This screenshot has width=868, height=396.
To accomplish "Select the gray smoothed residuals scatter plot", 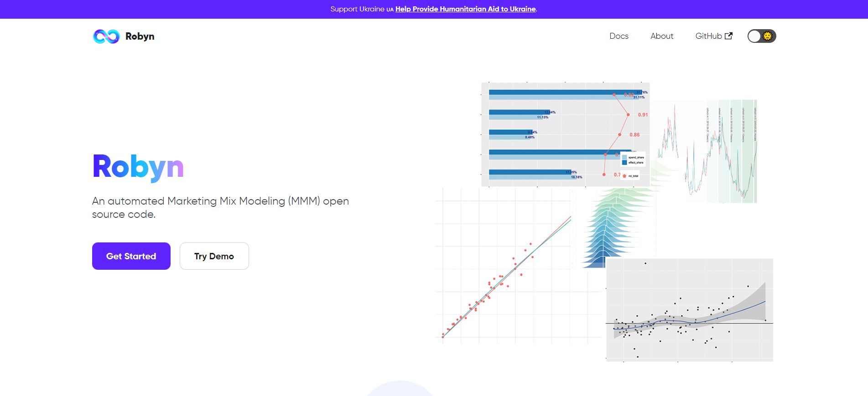I will point(690,310).
